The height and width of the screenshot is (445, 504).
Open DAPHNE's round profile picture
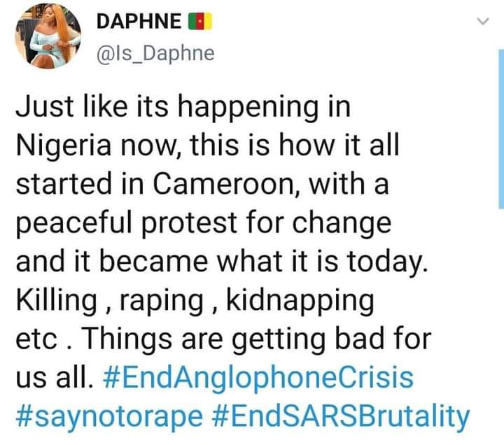tap(48, 36)
